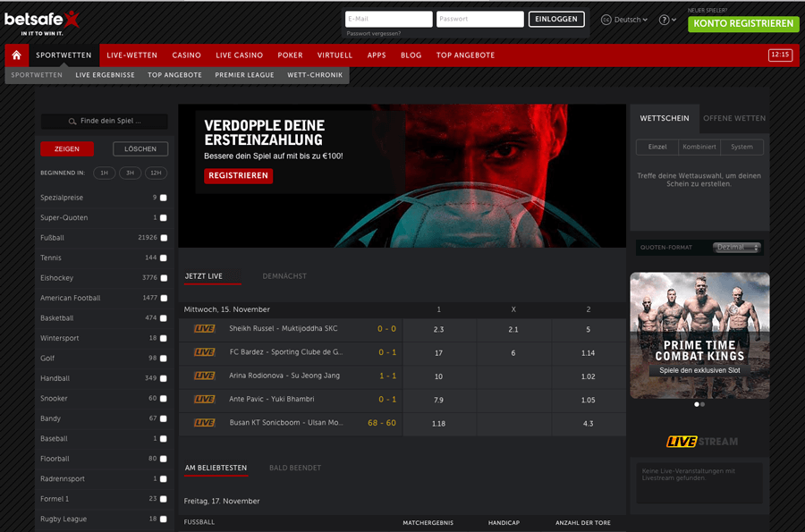Click LIVE badge for FC Bardez match
The image size is (805, 532).
pos(204,352)
